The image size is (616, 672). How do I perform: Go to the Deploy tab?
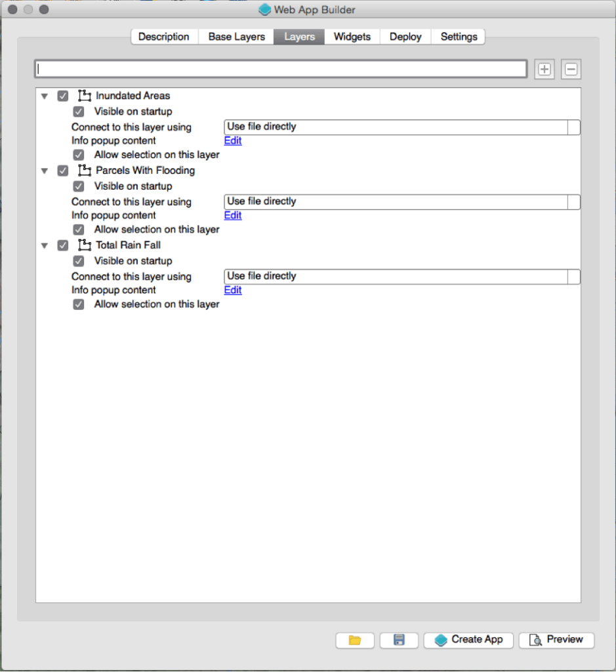click(405, 37)
